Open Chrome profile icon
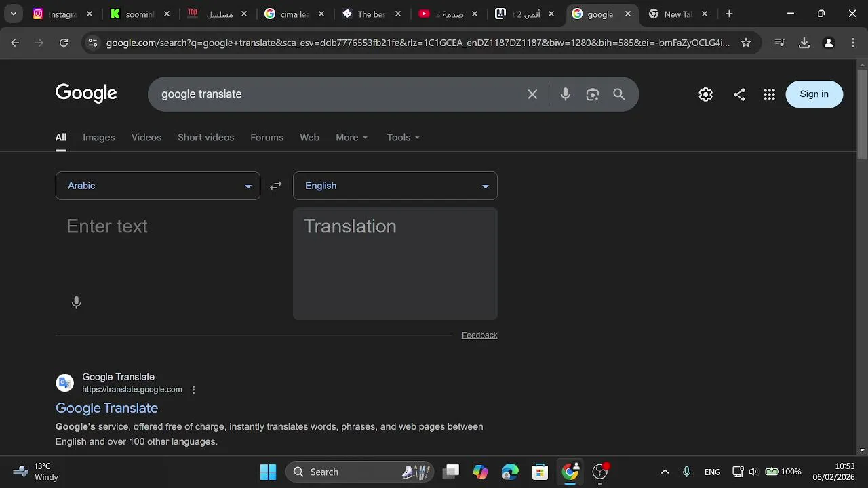The height and width of the screenshot is (488, 868). click(x=828, y=43)
